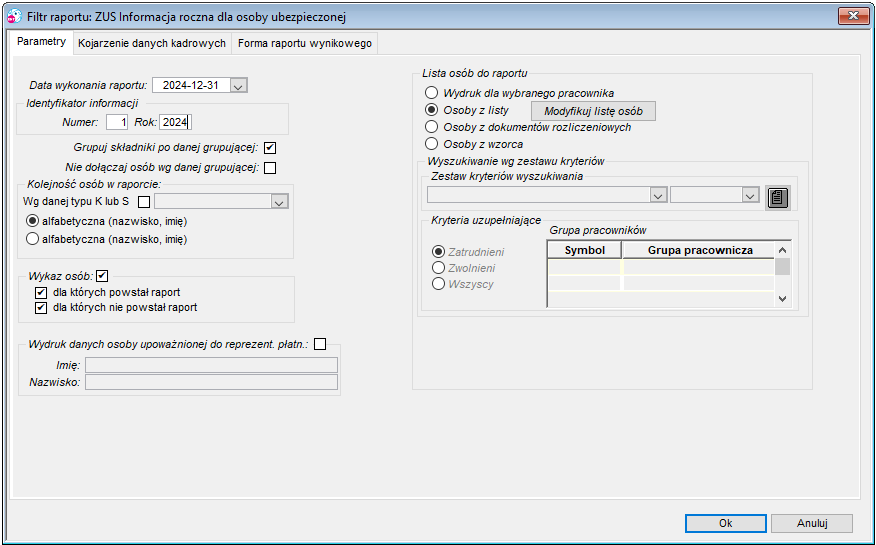Open the Forma raportu wynikowego tab
Screen dimensions: 876x545
pyautogui.click(x=304, y=43)
